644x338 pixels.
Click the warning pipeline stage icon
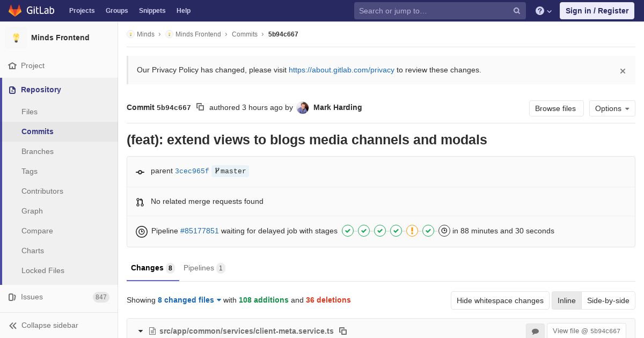click(412, 231)
